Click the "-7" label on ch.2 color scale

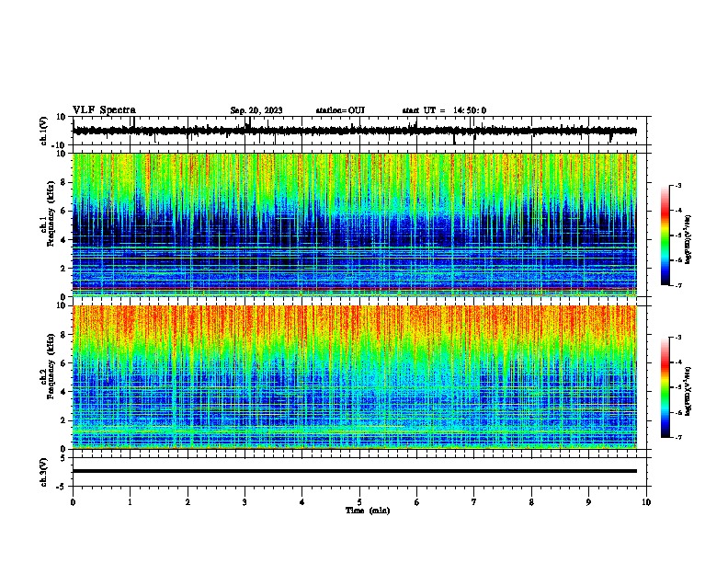point(677,437)
